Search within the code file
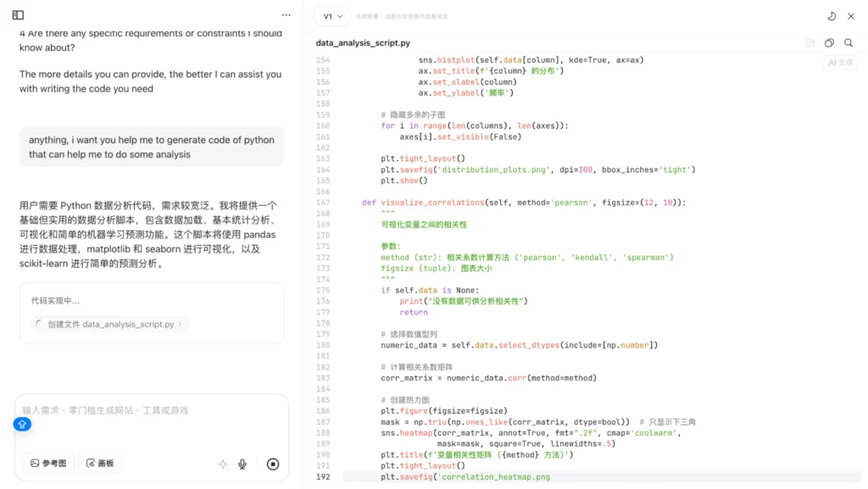The image size is (868, 489). (x=849, y=42)
